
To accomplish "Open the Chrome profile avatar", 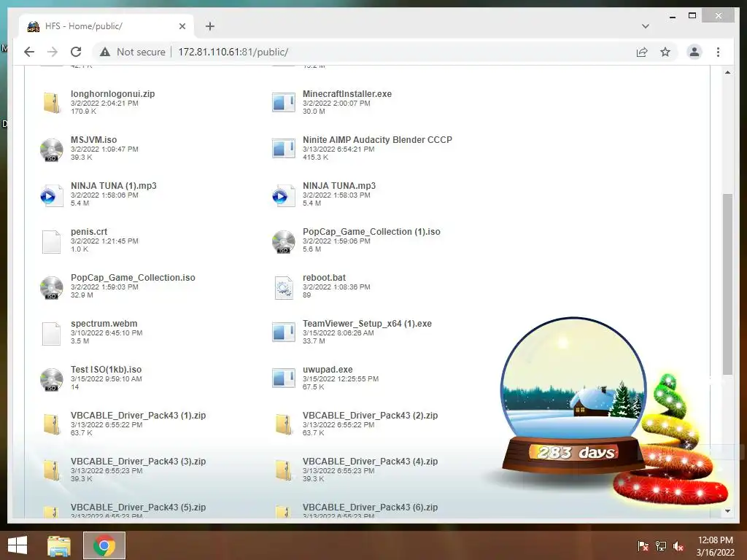I will click(694, 52).
